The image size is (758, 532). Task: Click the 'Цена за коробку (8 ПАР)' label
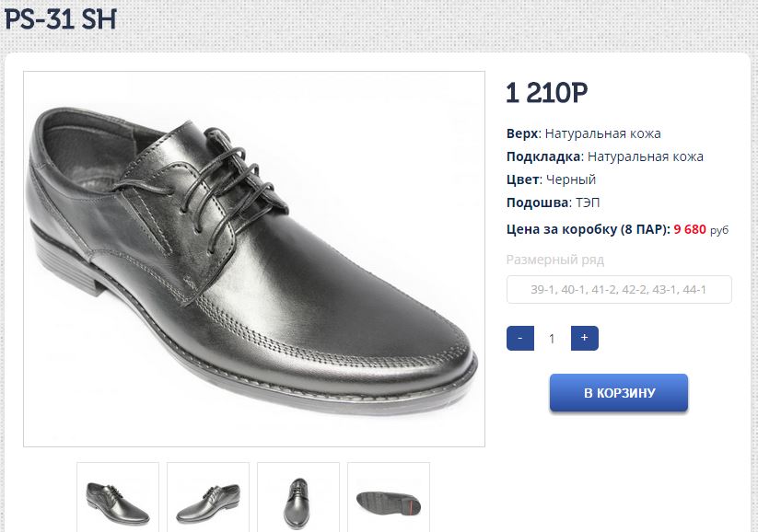pyautogui.click(x=588, y=229)
